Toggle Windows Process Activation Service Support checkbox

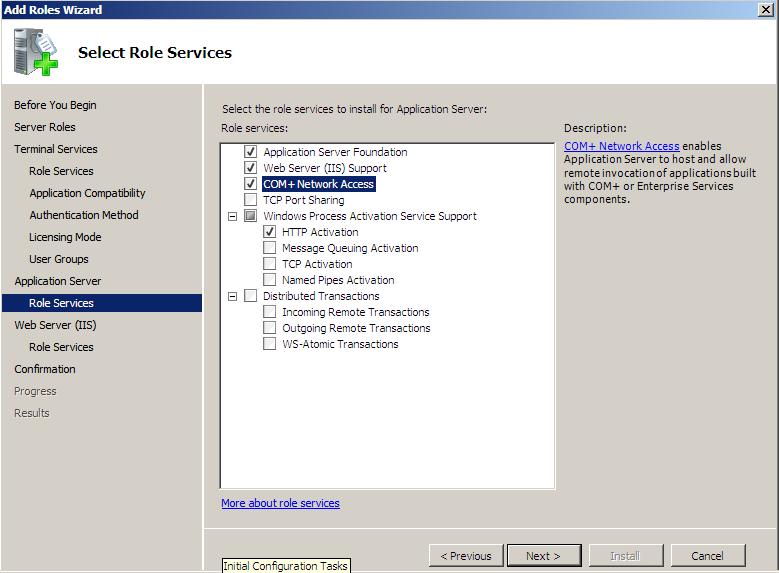[250, 216]
